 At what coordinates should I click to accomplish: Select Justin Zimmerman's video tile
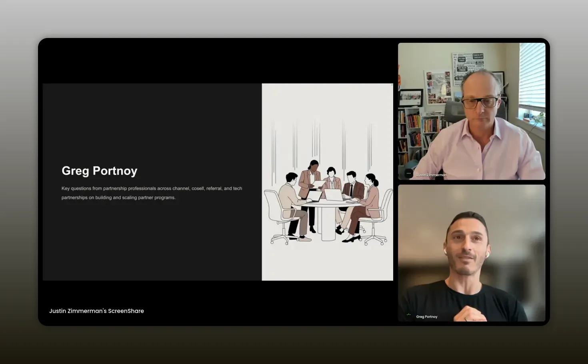pos(471,111)
